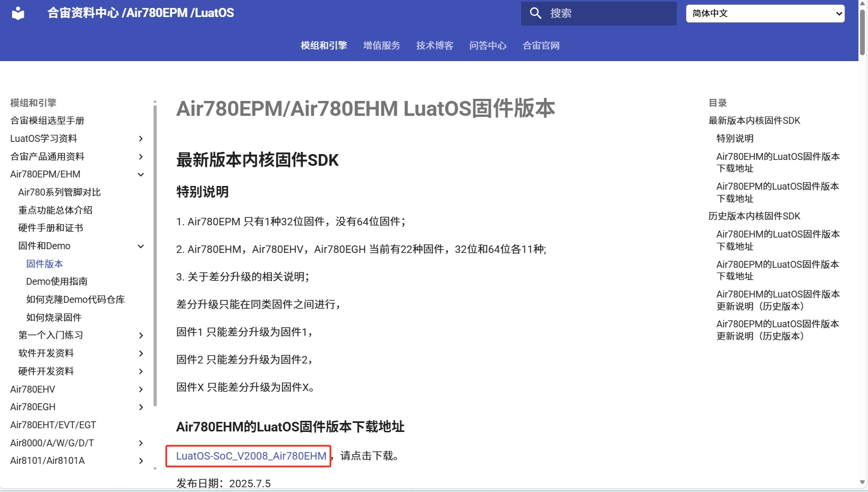
Task: Click the 合宙资料中心 /Air780EPM /LuatOS header title
Action: point(140,13)
